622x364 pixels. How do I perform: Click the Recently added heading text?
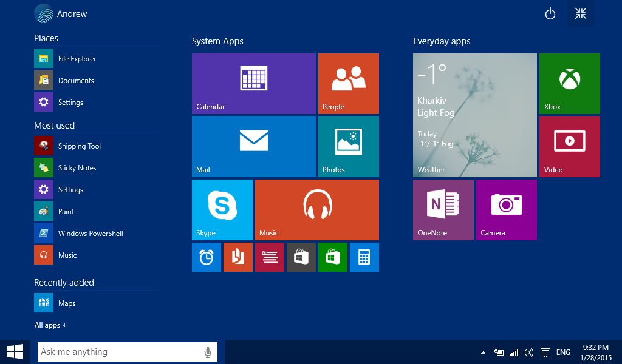pos(64,283)
